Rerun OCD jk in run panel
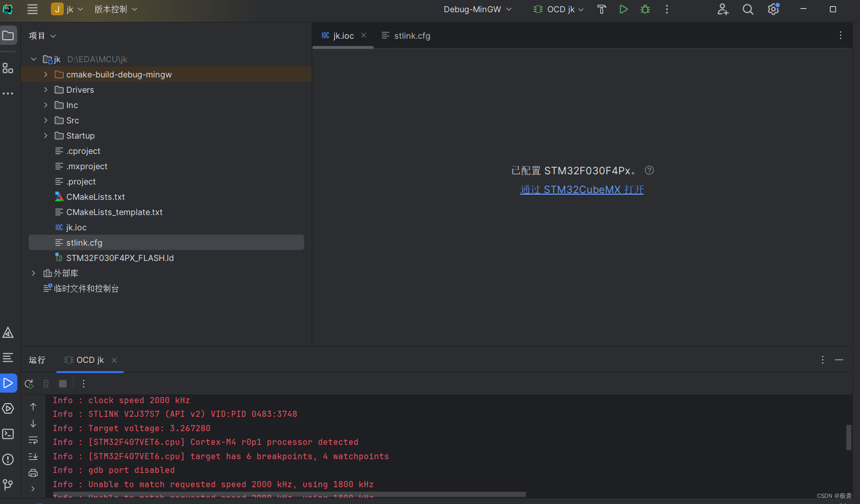Screen dimensions: 860x504 29,384
